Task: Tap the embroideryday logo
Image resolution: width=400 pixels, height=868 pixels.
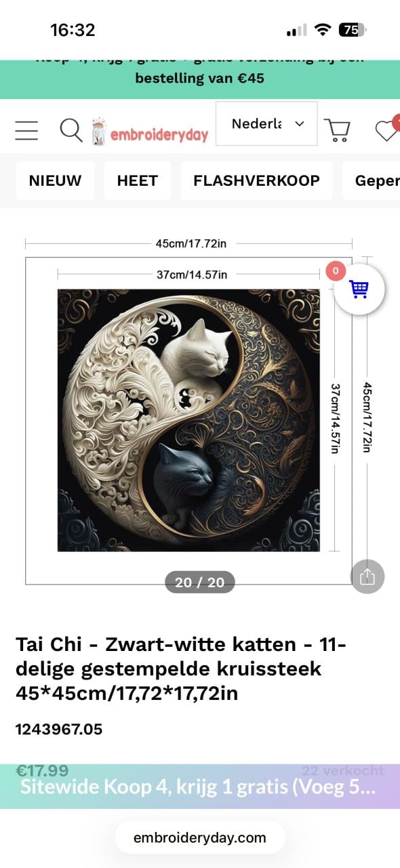Action: pos(151,130)
